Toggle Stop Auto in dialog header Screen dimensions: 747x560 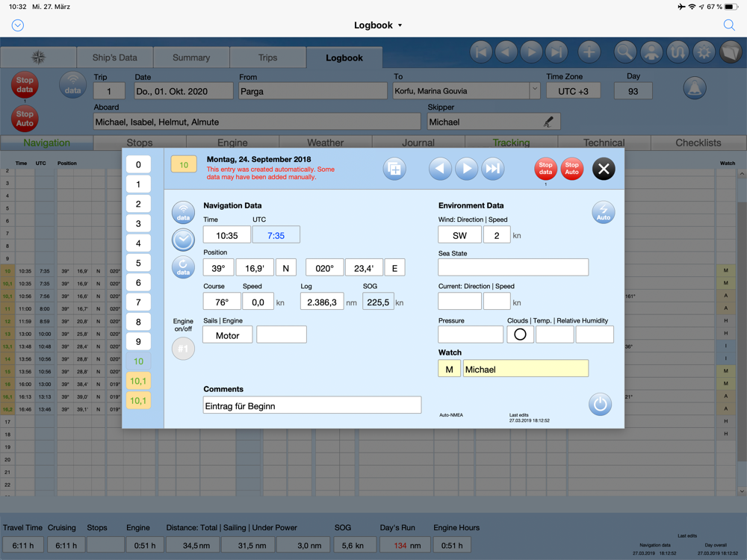571,169
